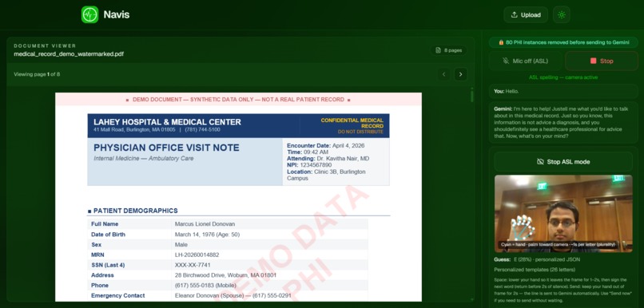Click the 'You: Hello.' chat message

coord(563,92)
